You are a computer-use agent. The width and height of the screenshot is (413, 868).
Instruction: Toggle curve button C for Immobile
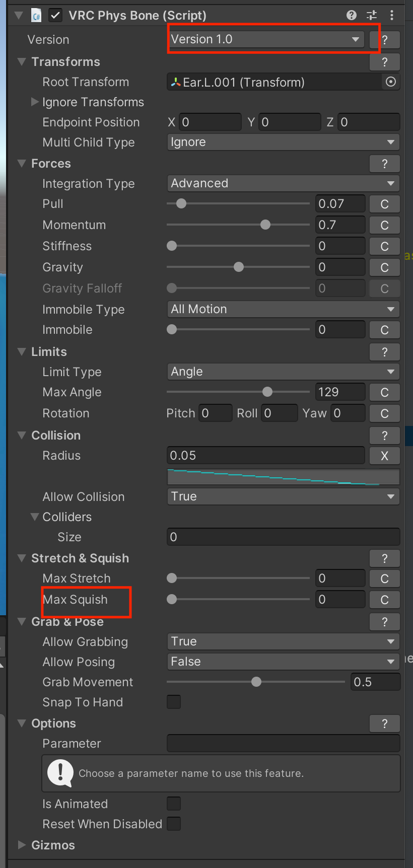(385, 330)
